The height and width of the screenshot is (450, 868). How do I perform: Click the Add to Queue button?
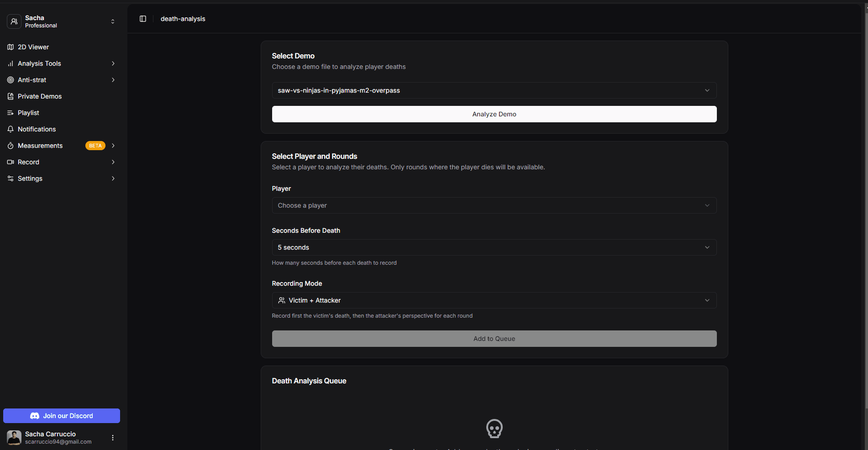click(494, 339)
